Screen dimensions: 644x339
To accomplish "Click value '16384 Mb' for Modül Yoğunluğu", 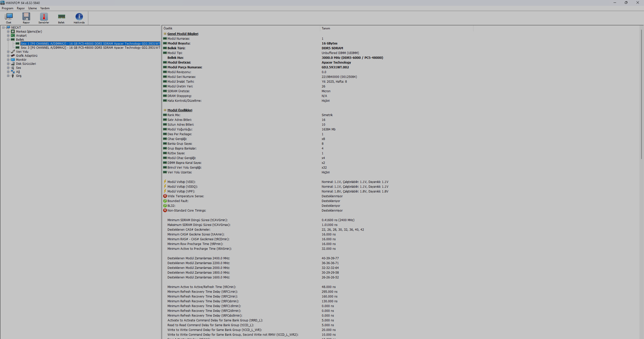I will 329,129.
